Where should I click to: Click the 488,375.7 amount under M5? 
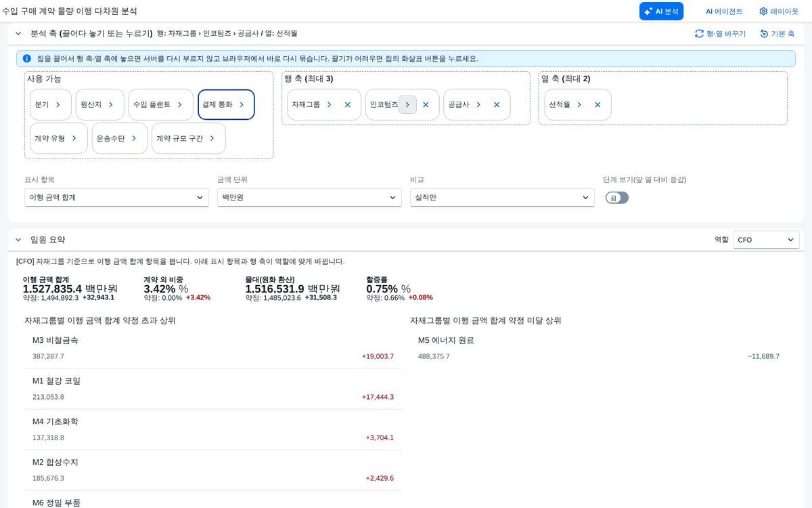[x=434, y=356]
